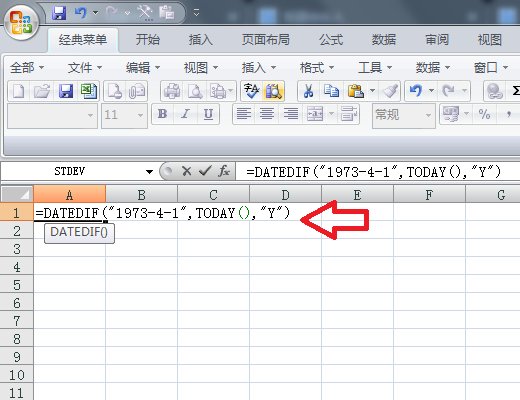Open the 审阅 tab
The height and width of the screenshot is (400, 520).
437,40
